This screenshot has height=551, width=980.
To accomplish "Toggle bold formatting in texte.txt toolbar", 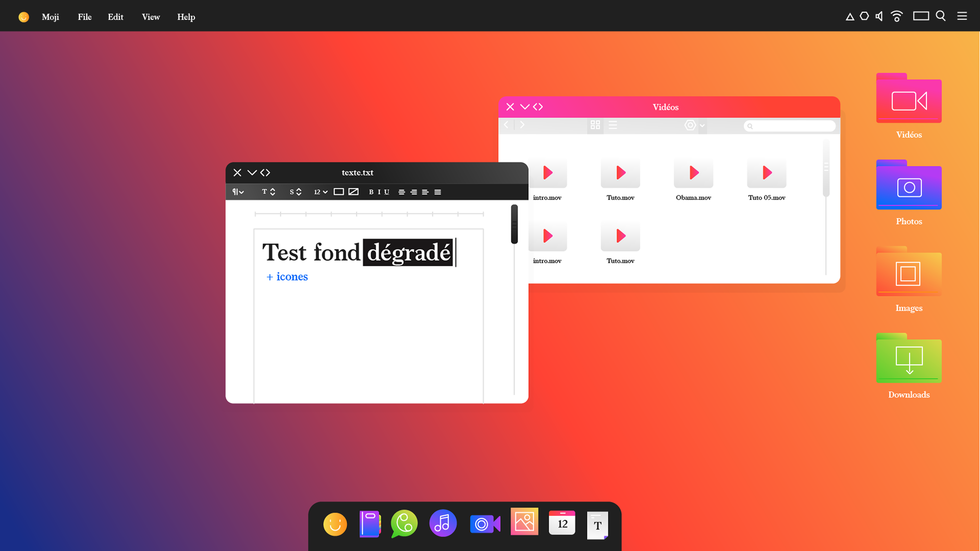I will pos(371,192).
